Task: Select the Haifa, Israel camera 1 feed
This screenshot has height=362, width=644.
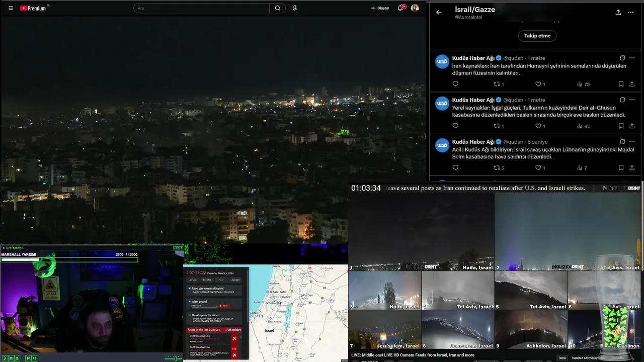Action: [x=422, y=232]
